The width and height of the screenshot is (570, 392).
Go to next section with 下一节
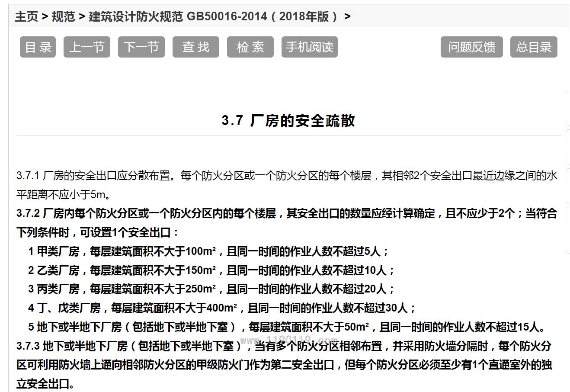[x=141, y=47]
